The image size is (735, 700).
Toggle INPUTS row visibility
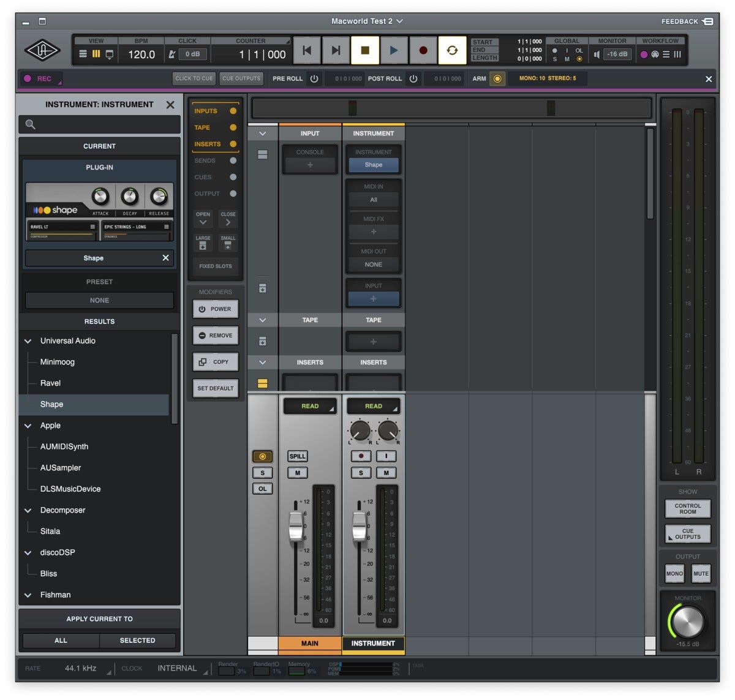(233, 111)
